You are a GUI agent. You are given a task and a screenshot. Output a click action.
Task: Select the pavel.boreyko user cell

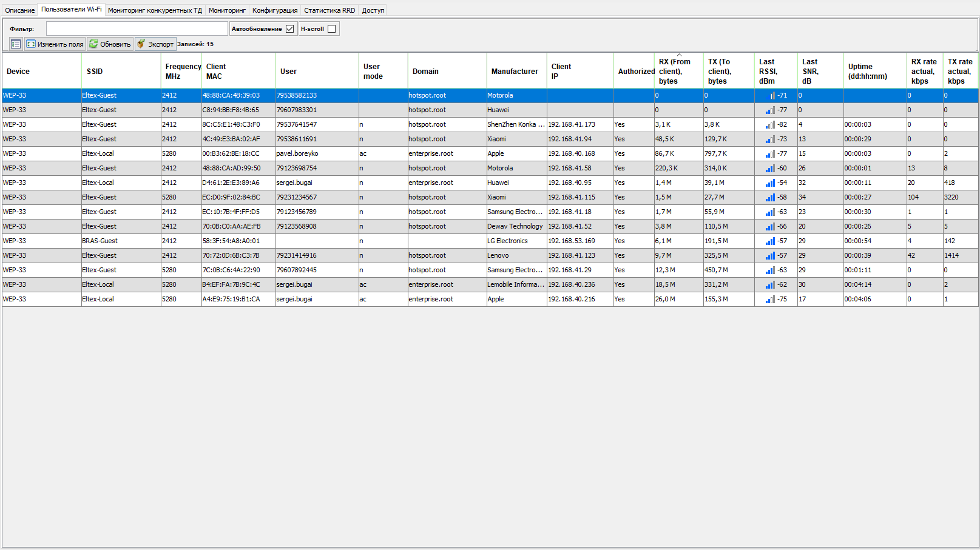(317, 154)
